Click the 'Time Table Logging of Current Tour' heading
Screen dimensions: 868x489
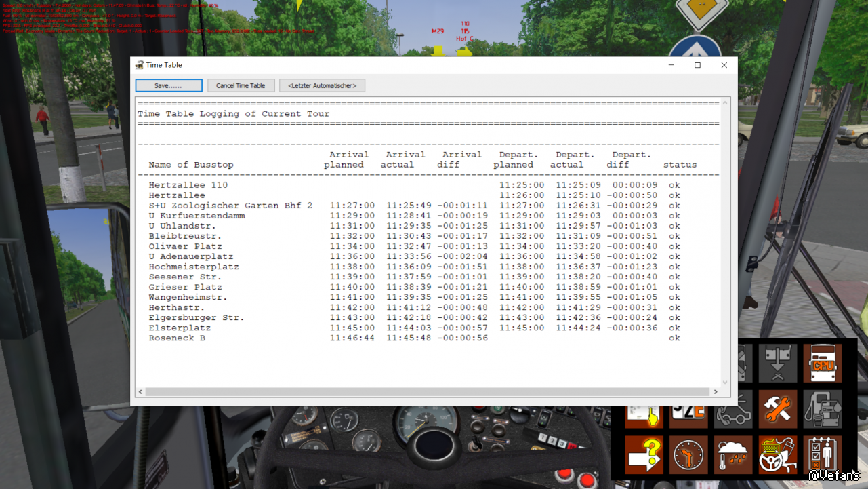tap(233, 114)
